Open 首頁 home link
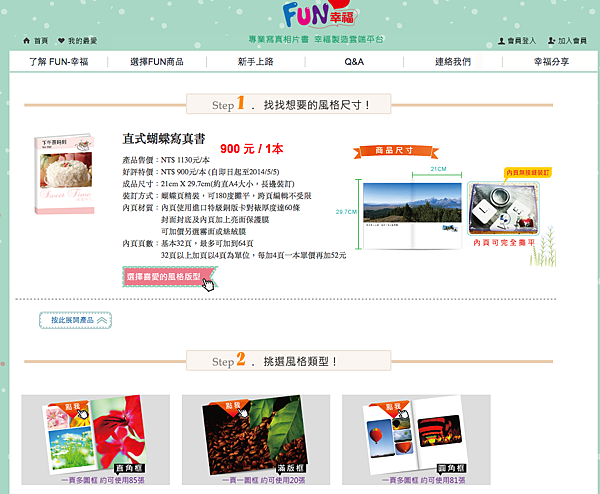The height and width of the screenshot is (494, 600). pyautogui.click(x=41, y=41)
